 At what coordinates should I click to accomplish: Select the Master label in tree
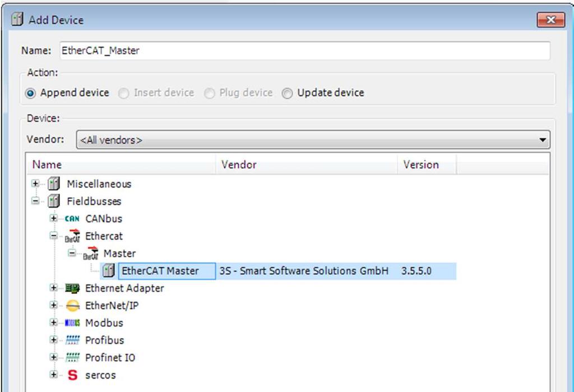pos(119,254)
